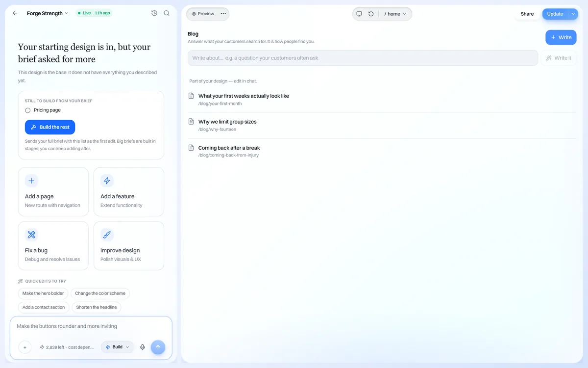Open version history clock icon
Image resolution: width=588 pixels, height=368 pixels.
coord(154,13)
